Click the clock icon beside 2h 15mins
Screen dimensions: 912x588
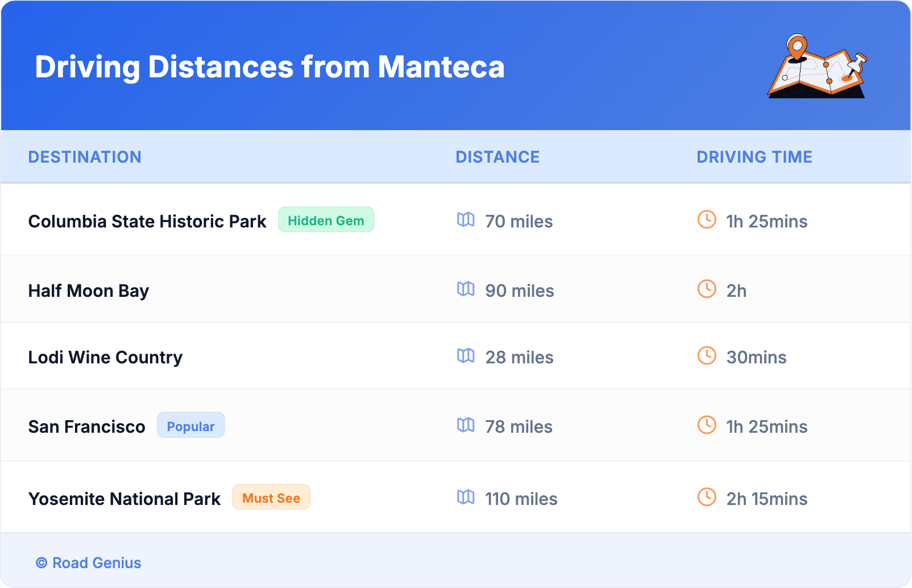click(707, 497)
